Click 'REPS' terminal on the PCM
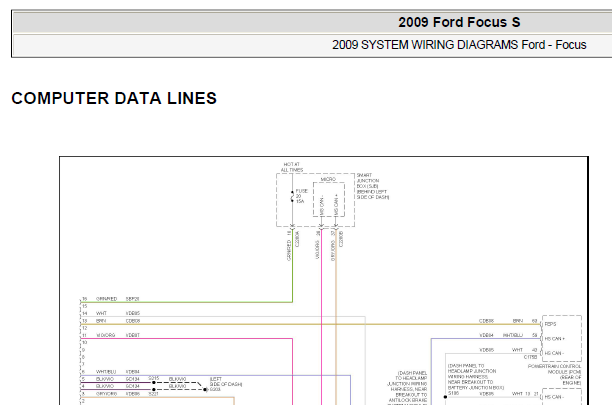612x405 pixels. tap(550, 324)
